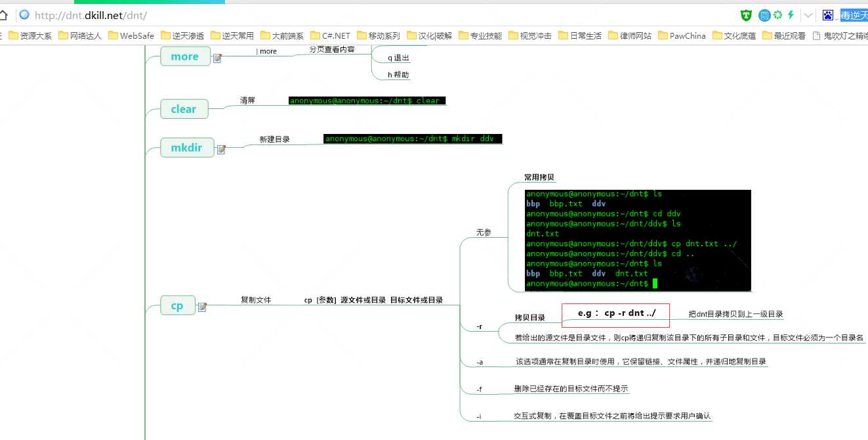Click the 无参 branch label

pos(484,232)
